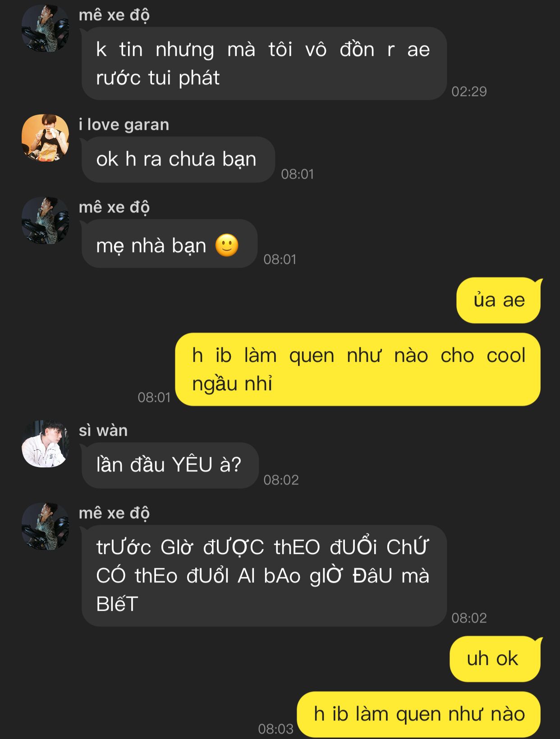Screen dimensions: 560x739
Task: Tap i love garan profile picture
Action: pyautogui.click(x=46, y=138)
